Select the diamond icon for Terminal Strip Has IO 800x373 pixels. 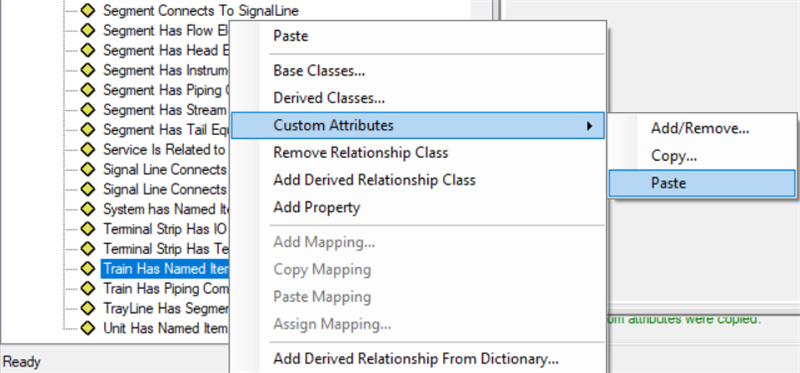pyautogui.click(x=88, y=229)
